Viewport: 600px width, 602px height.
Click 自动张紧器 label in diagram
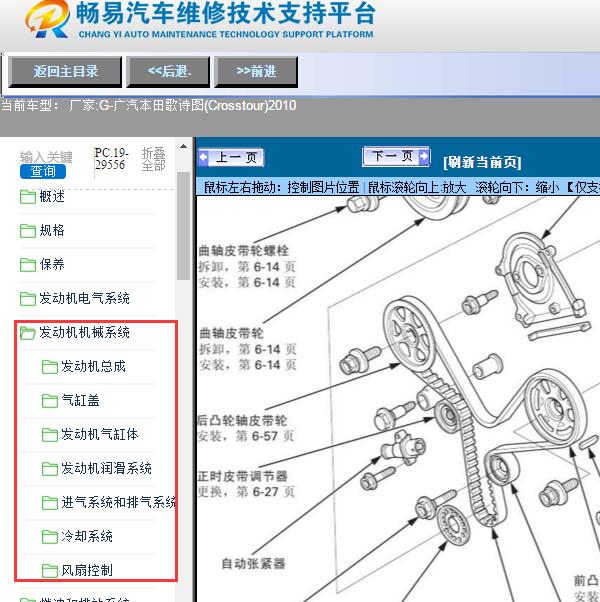(253, 564)
